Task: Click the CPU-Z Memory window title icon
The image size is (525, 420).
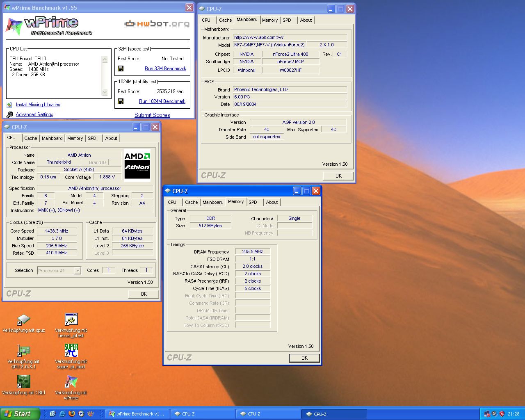Action: pyautogui.click(x=168, y=191)
